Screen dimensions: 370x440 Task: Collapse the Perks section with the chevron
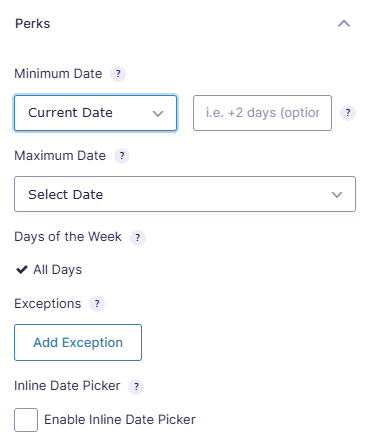[x=344, y=23]
